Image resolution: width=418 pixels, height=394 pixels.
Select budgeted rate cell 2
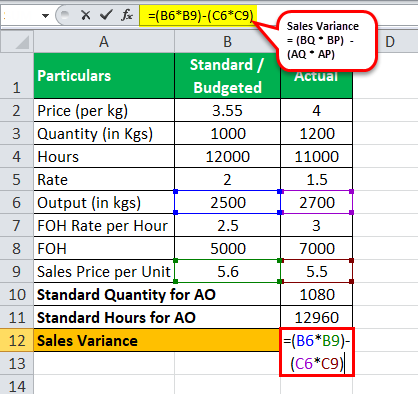227,179
